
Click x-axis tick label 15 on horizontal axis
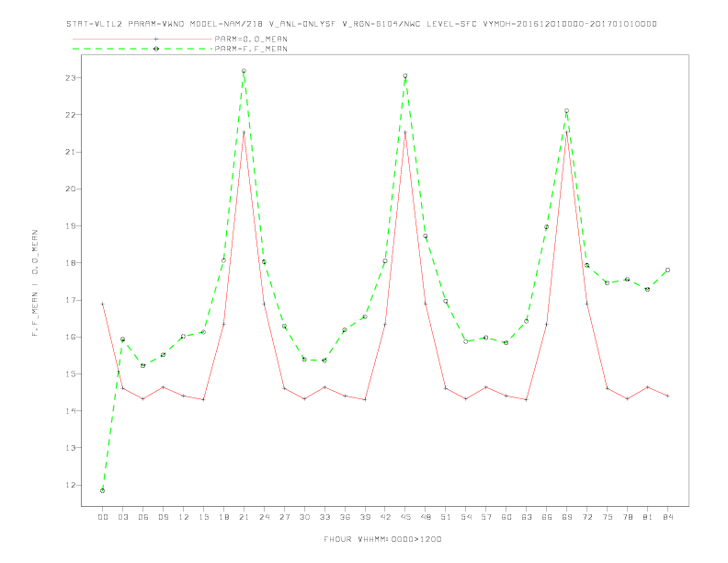point(203,517)
